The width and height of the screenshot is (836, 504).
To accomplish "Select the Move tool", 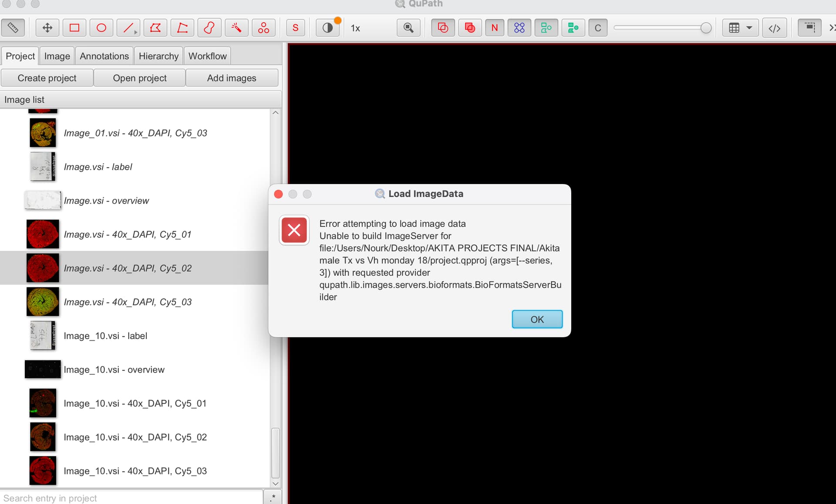I will (47, 27).
